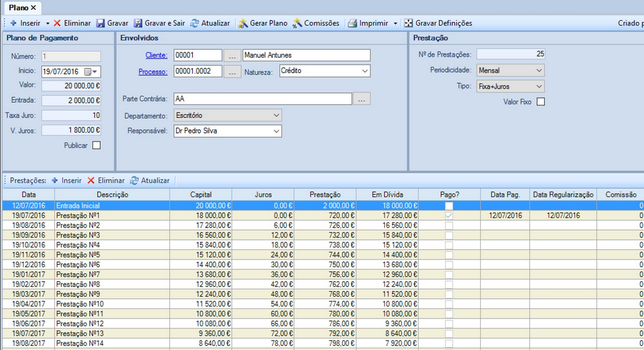Toggle Pago checkbox for Prestação Nº6
The height and width of the screenshot is (350, 644).
pyautogui.click(x=449, y=264)
